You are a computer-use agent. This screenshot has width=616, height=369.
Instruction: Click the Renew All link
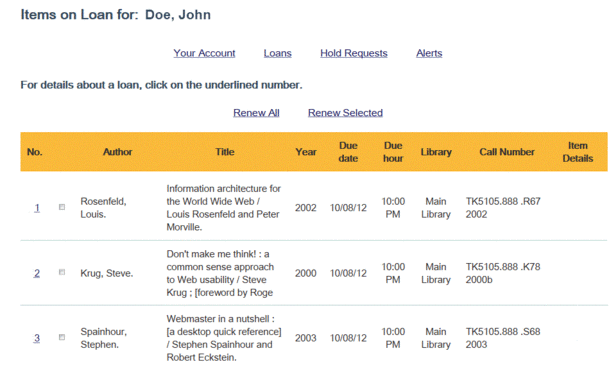(256, 113)
